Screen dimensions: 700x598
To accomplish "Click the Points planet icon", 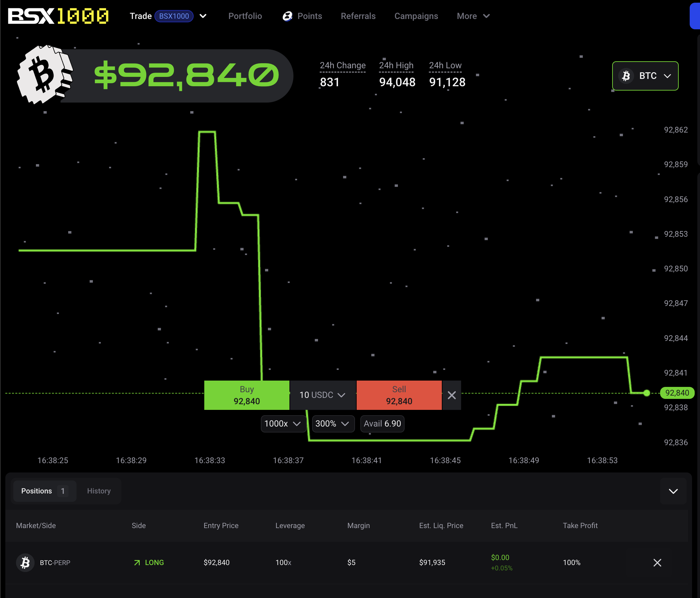I will pyautogui.click(x=287, y=16).
